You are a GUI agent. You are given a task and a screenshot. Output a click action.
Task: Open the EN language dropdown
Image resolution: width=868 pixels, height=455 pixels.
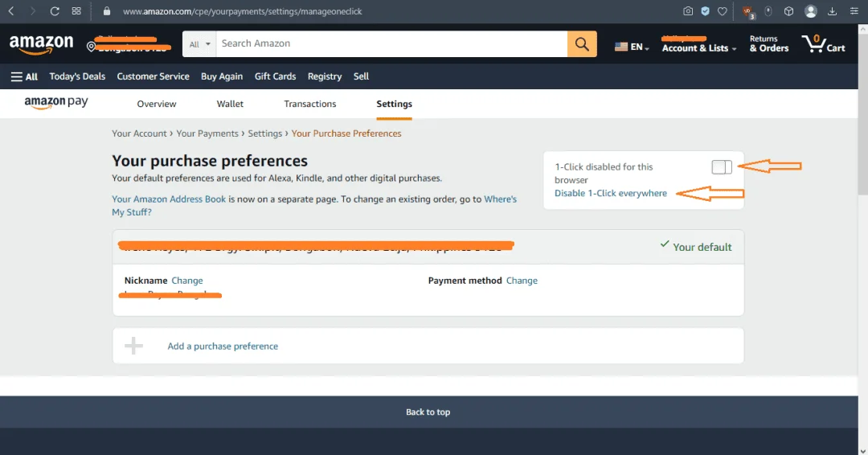pyautogui.click(x=632, y=47)
